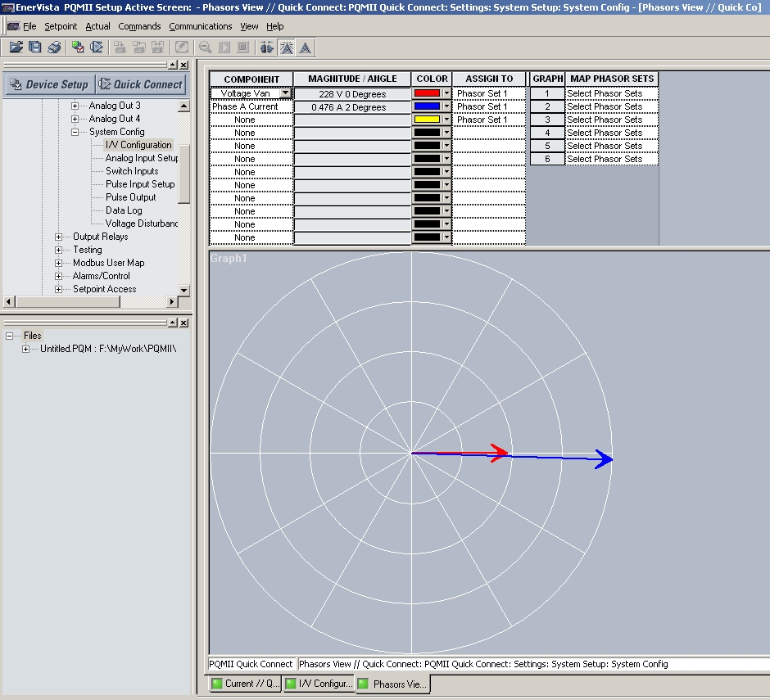Switch to the I/V Configur... tab
Viewport: 770px width, 700px height.
319,684
